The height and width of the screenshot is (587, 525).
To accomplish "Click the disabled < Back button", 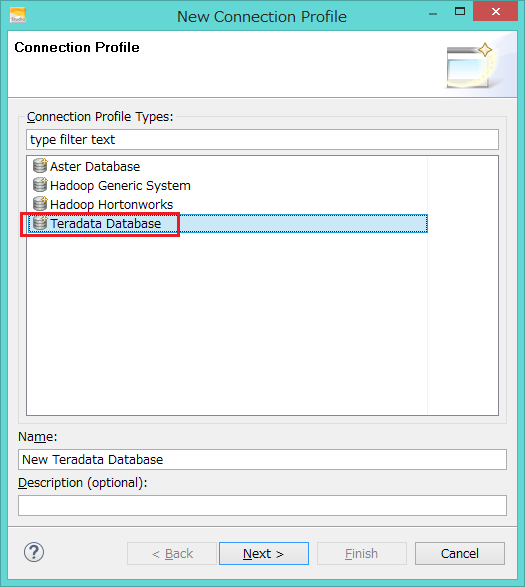I will coord(172,553).
